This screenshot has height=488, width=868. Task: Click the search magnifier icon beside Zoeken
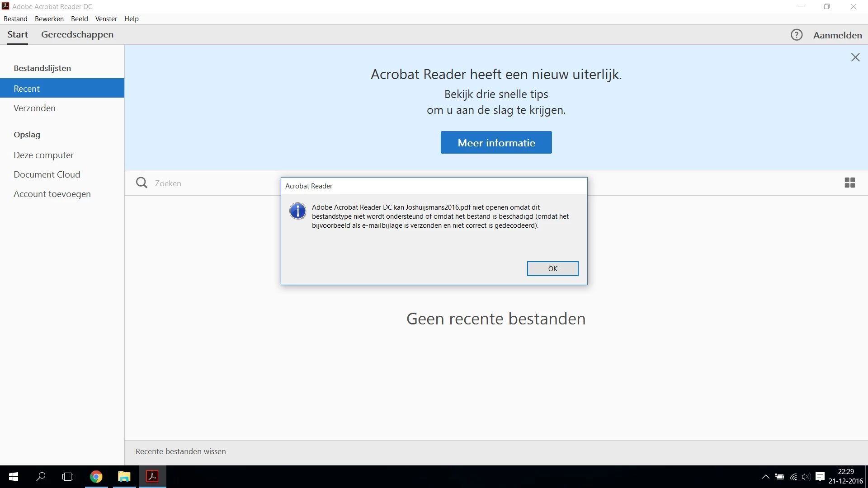coord(142,183)
